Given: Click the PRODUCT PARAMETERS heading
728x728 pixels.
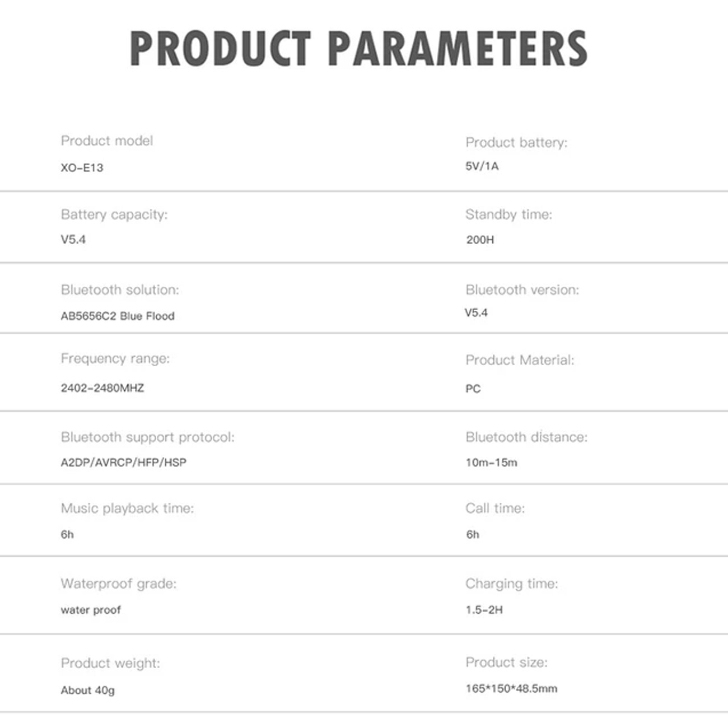Looking at the screenshot, I should [358, 49].
